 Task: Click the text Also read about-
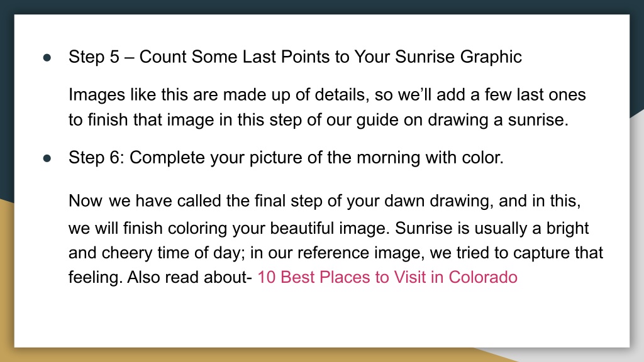point(189,277)
